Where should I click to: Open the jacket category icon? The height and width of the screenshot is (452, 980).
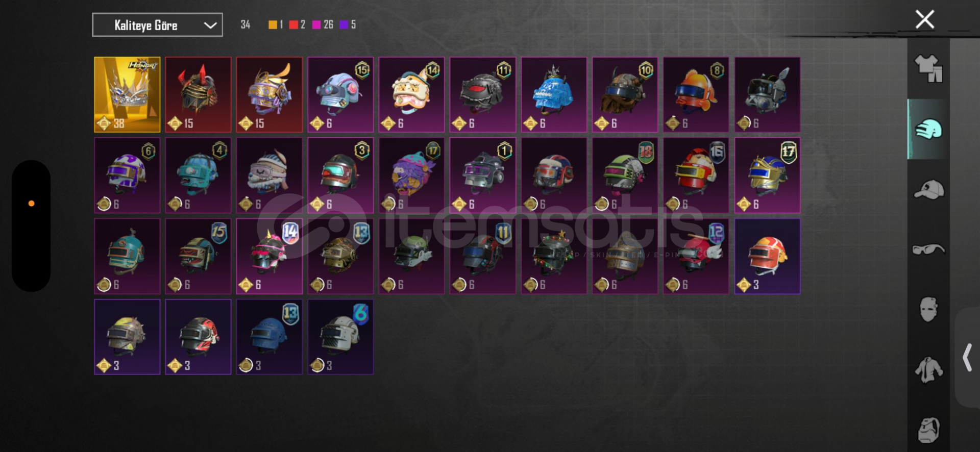tap(928, 369)
